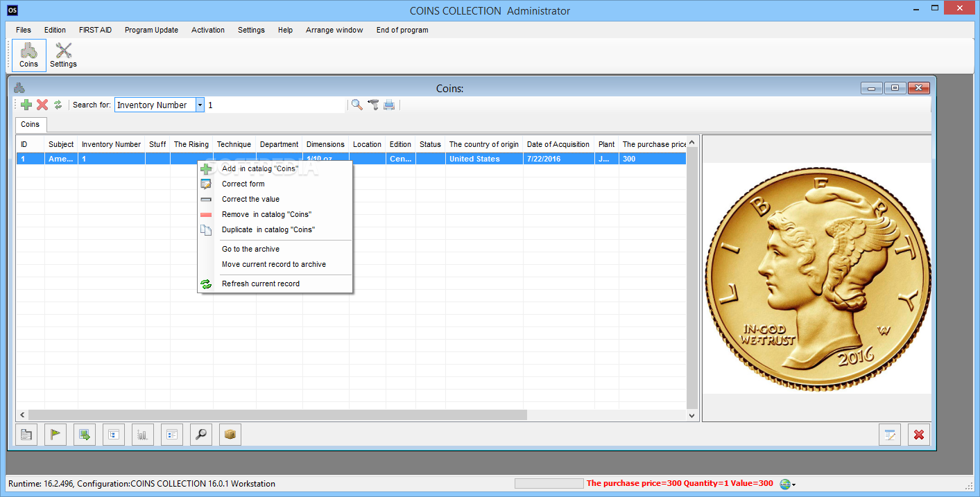The height and width of the screenshot is (497, 980).
Task: Open the Coins catalog toolbar button
Action: click(29, 55)
